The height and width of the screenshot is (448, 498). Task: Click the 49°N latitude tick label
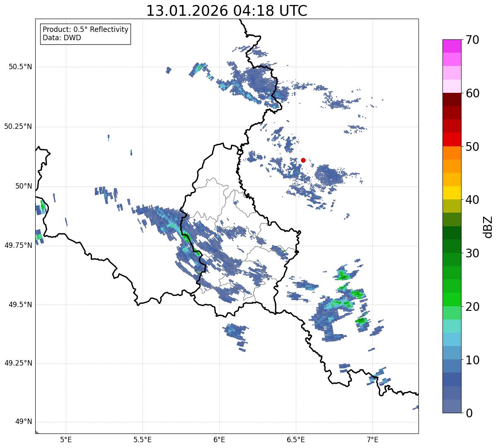[x=23, y=422]
